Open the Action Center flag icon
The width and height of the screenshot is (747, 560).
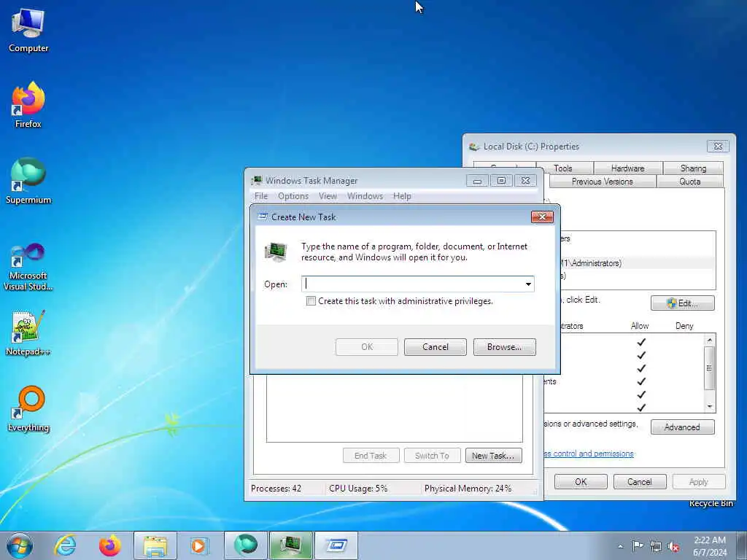(x=637, y=545)
